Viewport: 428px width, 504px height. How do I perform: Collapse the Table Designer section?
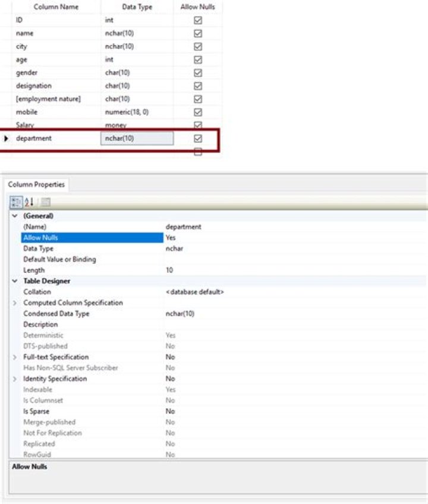(x=15, y=281)
